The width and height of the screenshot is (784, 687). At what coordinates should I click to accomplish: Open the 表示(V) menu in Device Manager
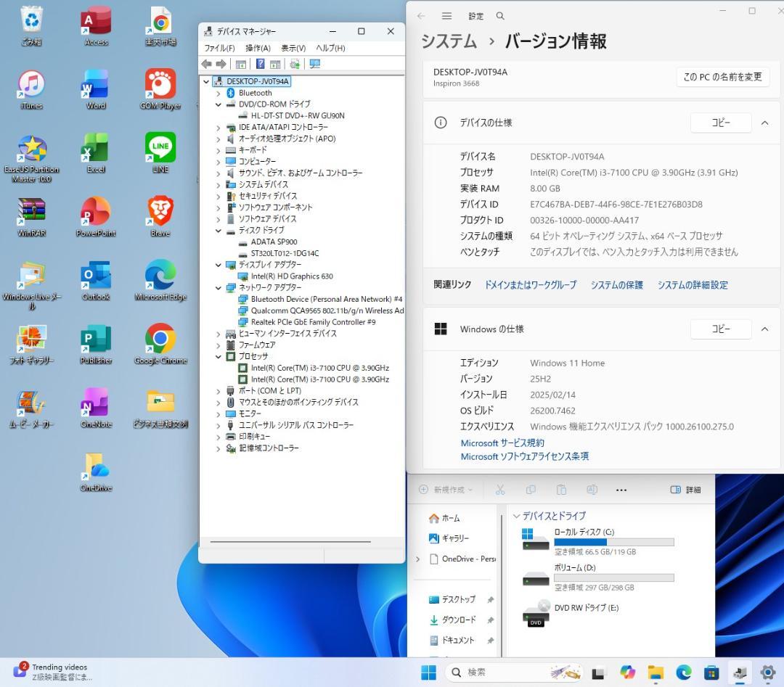point(292,47)
